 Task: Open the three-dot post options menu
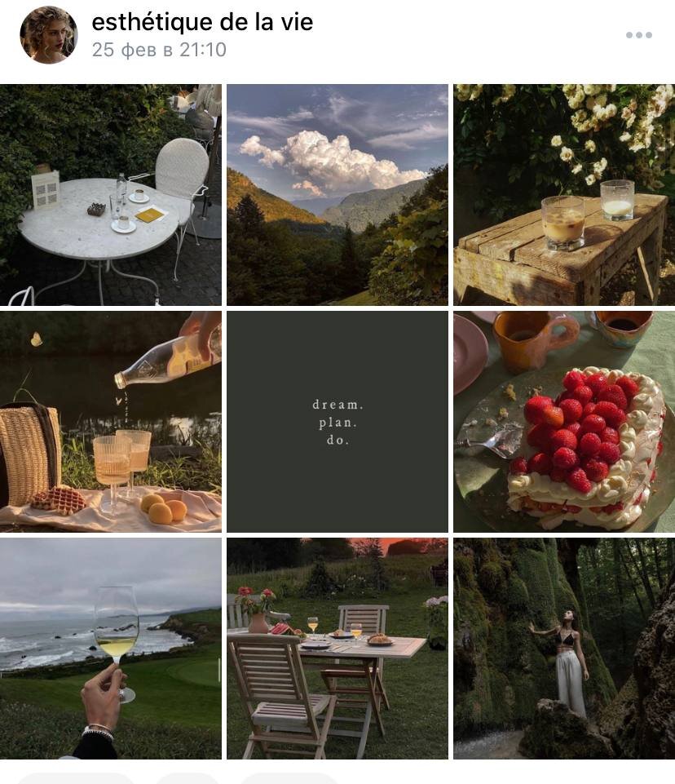coord(639,35)
